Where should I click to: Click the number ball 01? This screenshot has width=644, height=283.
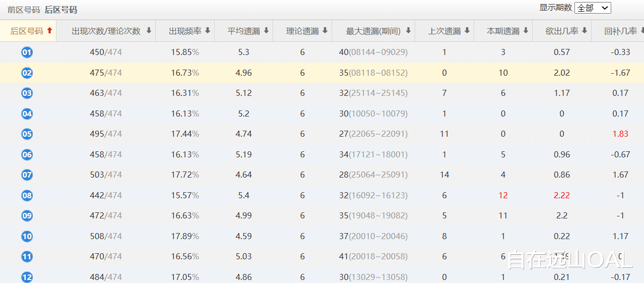[x=27, y=52]
